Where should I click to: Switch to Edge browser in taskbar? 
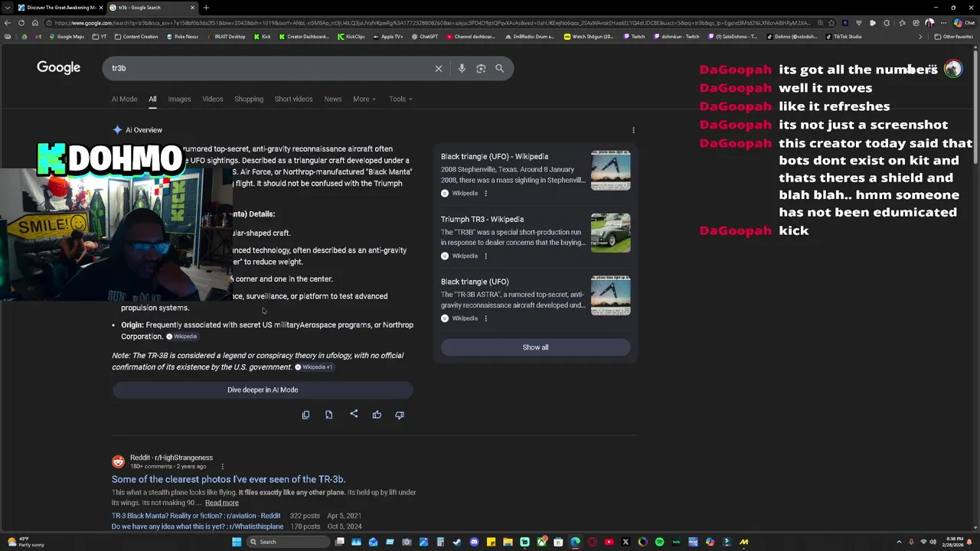click(575, 542)
